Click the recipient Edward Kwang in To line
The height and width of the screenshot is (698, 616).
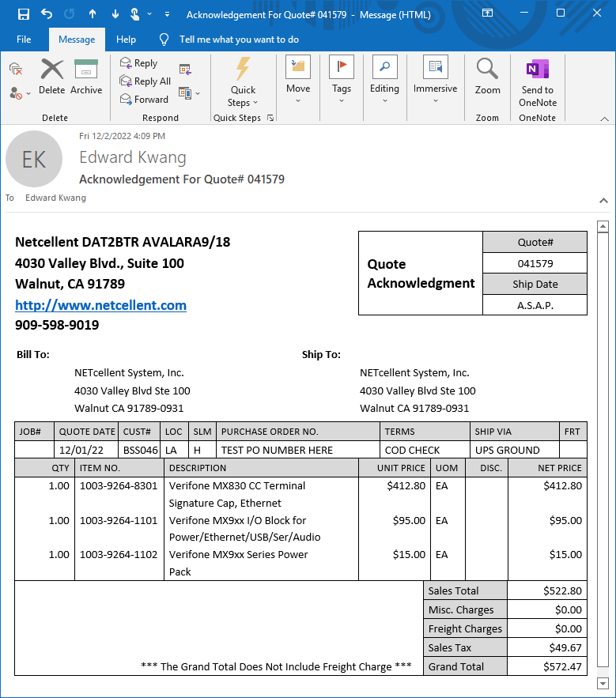click(x=55, y=198)
